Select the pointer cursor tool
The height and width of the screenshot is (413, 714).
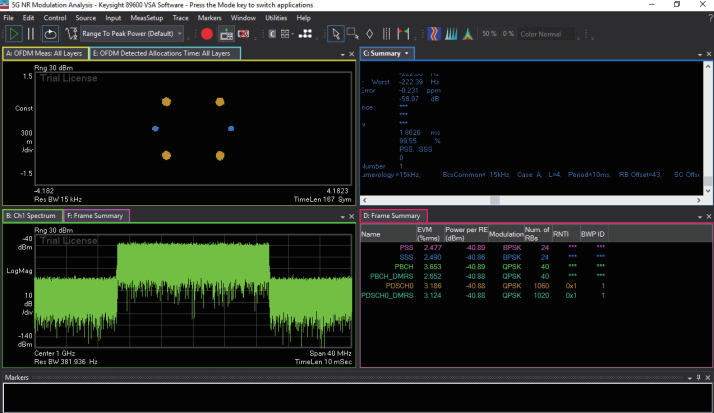[337, 33]
